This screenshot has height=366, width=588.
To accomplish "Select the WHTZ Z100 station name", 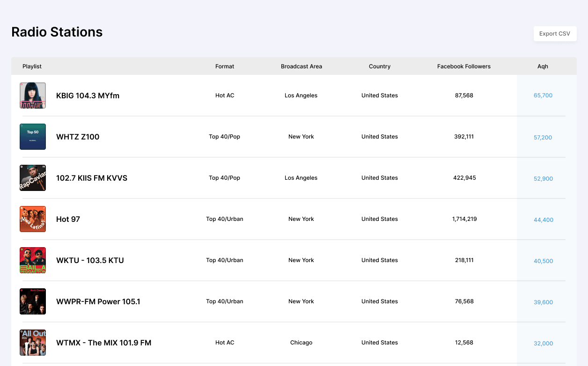I will click(78, 137).
